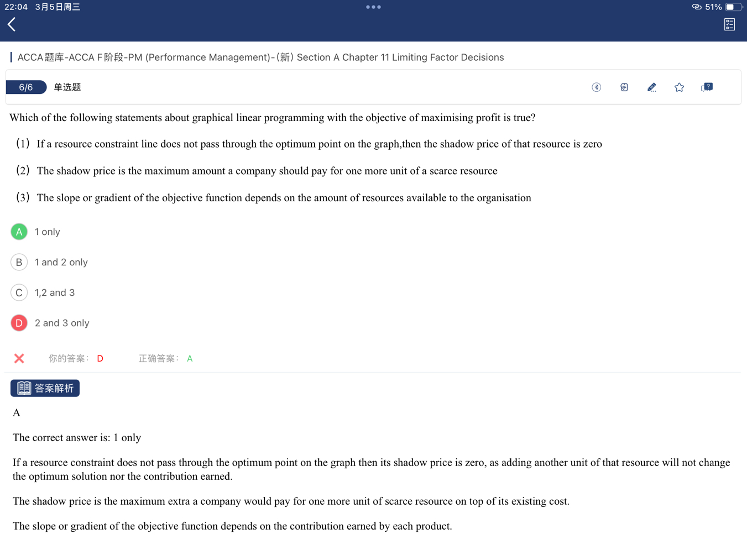
Task: Tap the '1 and 2 only' answer text
Action: [61, 262]
